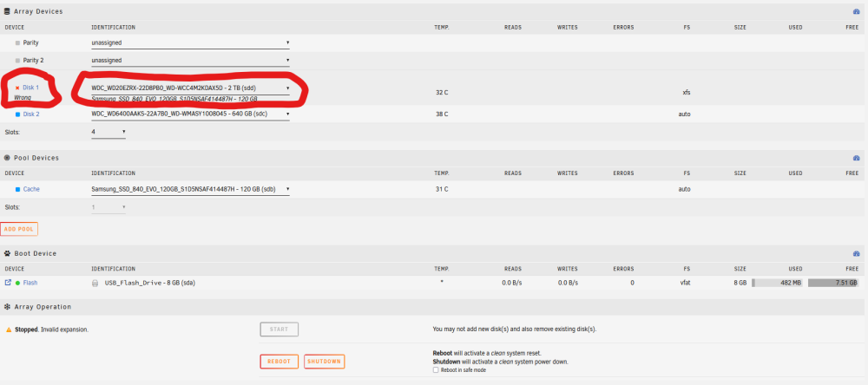868x385 pixels.
Task: Click the Flash reads value 0.0 B/s
Action: tap(512, 283)
